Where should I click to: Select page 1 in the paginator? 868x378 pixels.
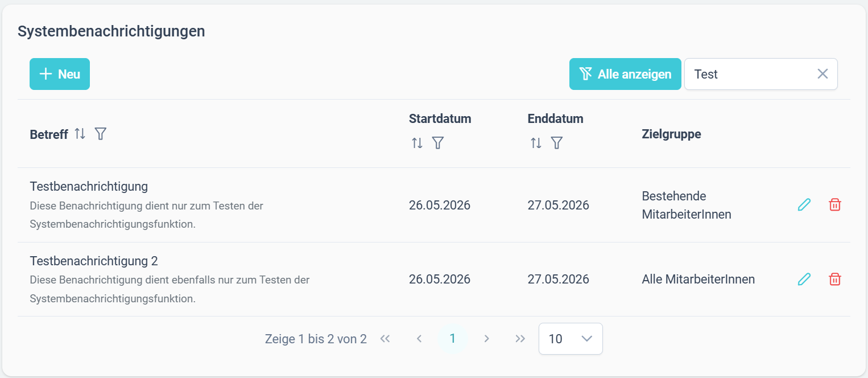tap(453, 339)
